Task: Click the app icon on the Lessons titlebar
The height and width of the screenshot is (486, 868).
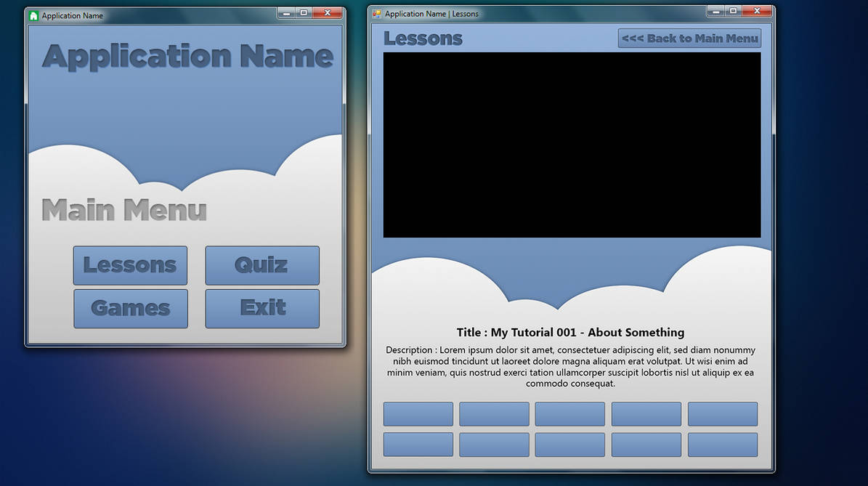Action: [376, 13]
